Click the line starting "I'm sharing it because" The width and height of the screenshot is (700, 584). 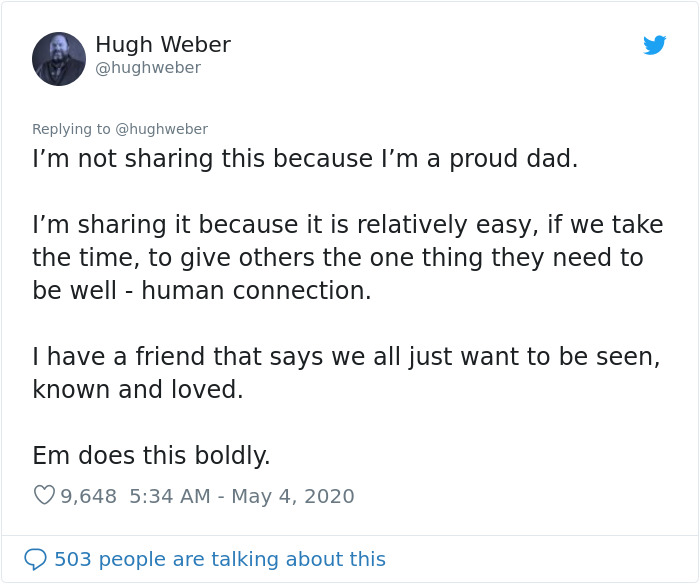(347, 225)
